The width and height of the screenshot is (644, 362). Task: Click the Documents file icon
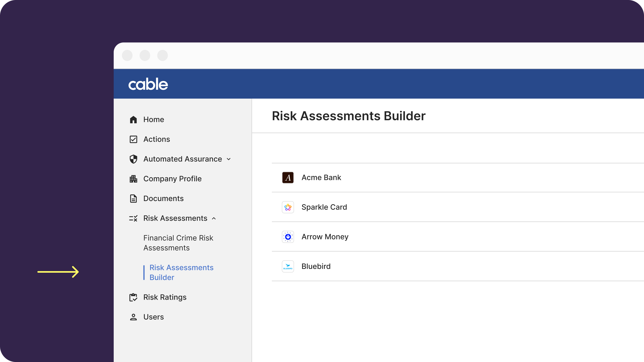click(x=133, y=198)
